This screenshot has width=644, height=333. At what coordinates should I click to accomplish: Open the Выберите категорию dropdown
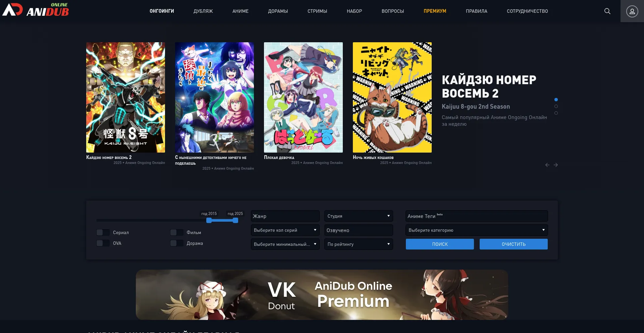coord(477,230)
